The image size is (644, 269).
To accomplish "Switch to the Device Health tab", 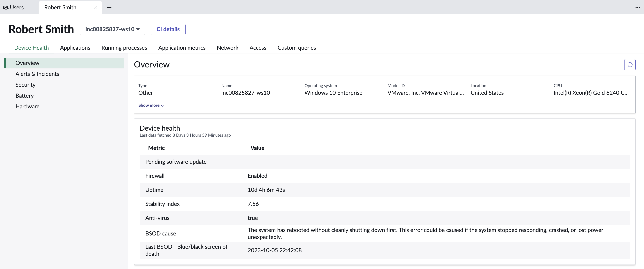I will 32,48.
